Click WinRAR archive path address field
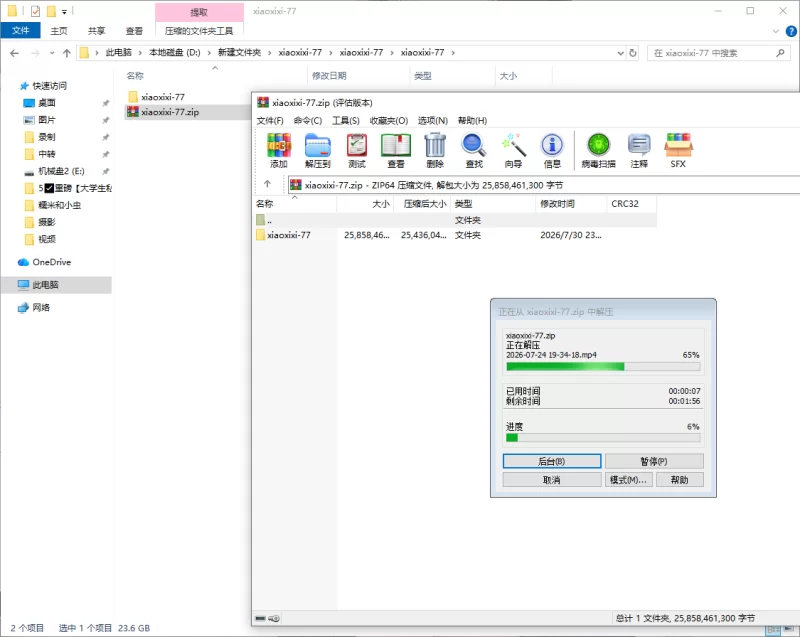 tap(544, 185)
